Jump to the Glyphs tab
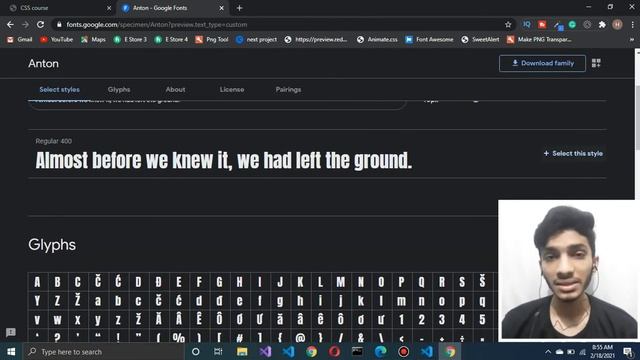The image size is (640, 360). (x=119, y=89)
